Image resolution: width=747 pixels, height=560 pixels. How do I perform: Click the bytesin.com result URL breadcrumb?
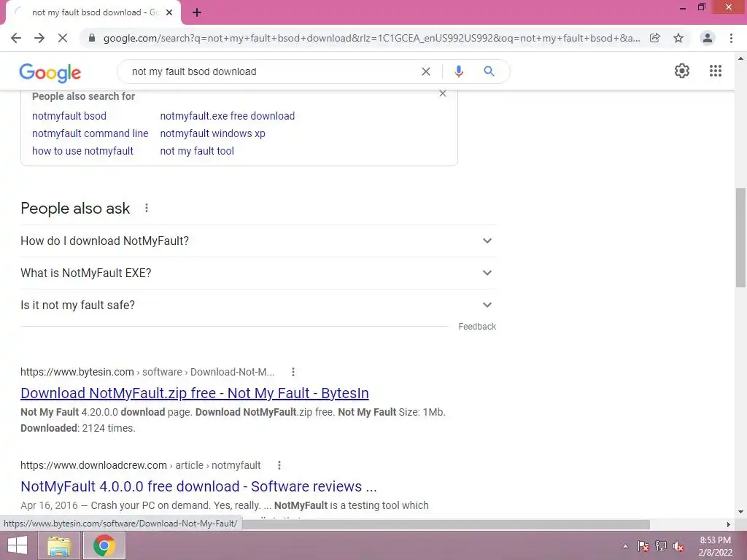point(147,372)
